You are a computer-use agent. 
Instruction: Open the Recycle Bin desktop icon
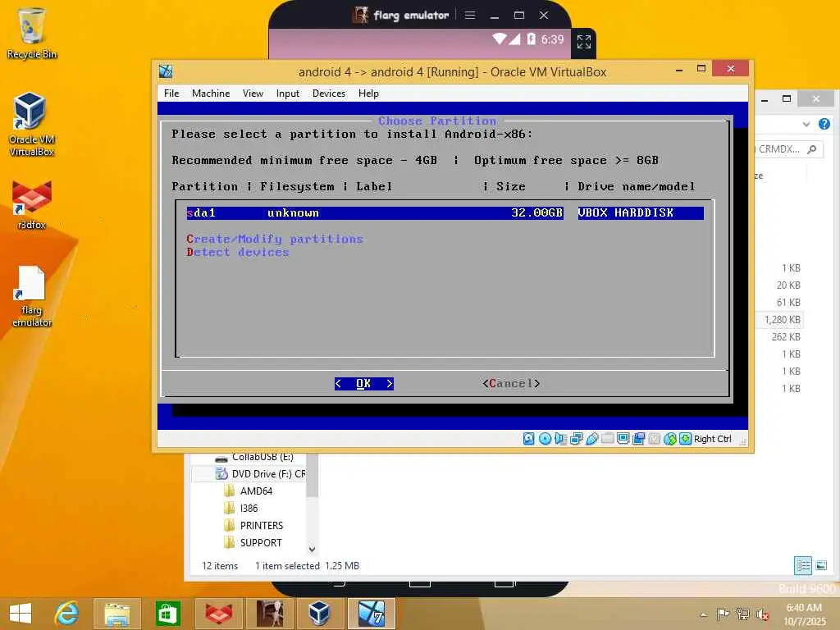point(32,33)
